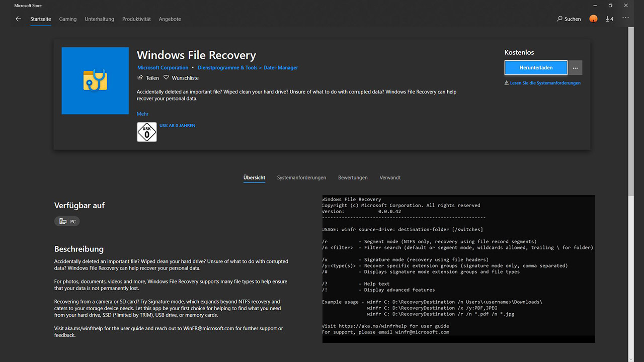644x362 pixels.
Task: Open the Microsoft Corporation publisher link
Action: pyautogui.click(x=163, y=67)
